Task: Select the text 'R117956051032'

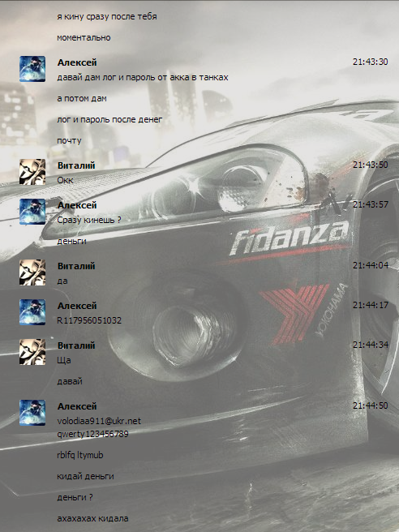Action: pyautogui.click(x=89, y=320)
